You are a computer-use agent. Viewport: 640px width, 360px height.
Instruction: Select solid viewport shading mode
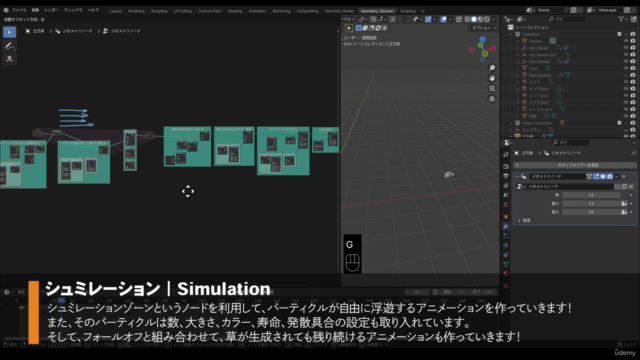click(473, 19)
